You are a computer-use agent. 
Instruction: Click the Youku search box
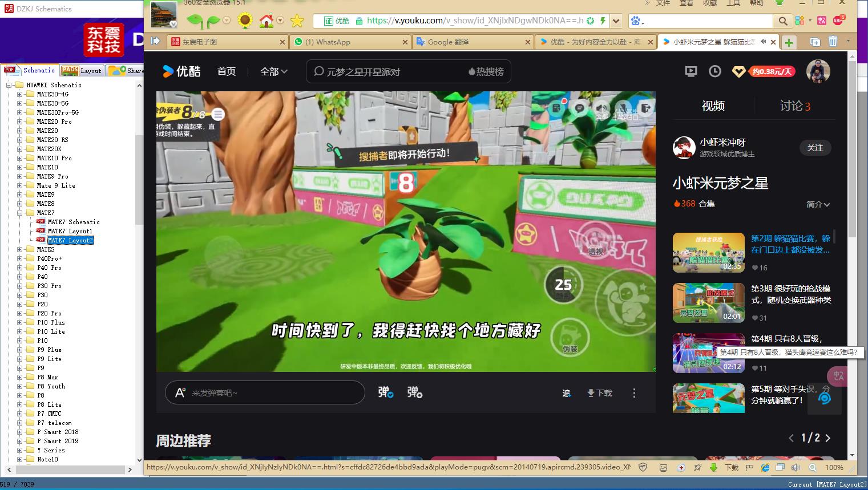click(x=409, y=71)
